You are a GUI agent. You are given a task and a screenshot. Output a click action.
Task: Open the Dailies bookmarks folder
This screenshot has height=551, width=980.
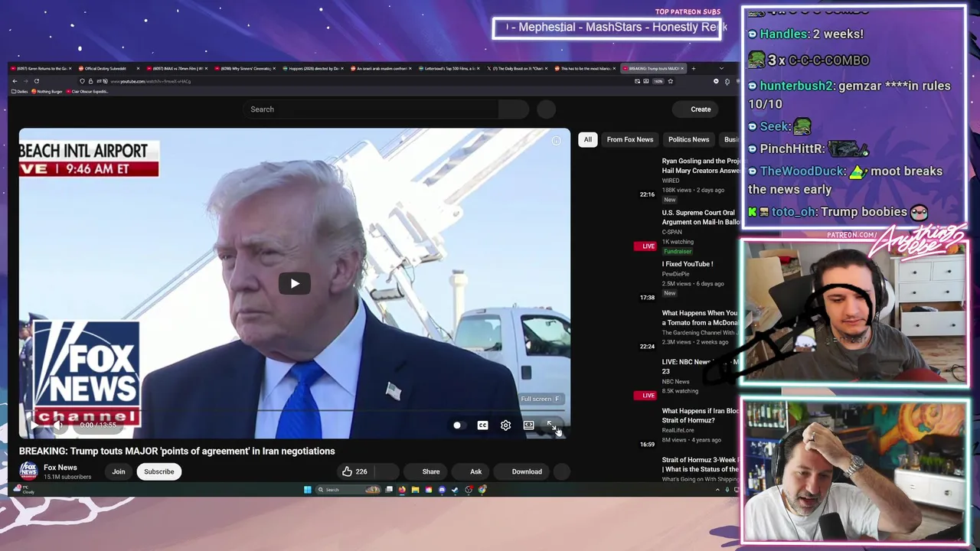point(19,92)
